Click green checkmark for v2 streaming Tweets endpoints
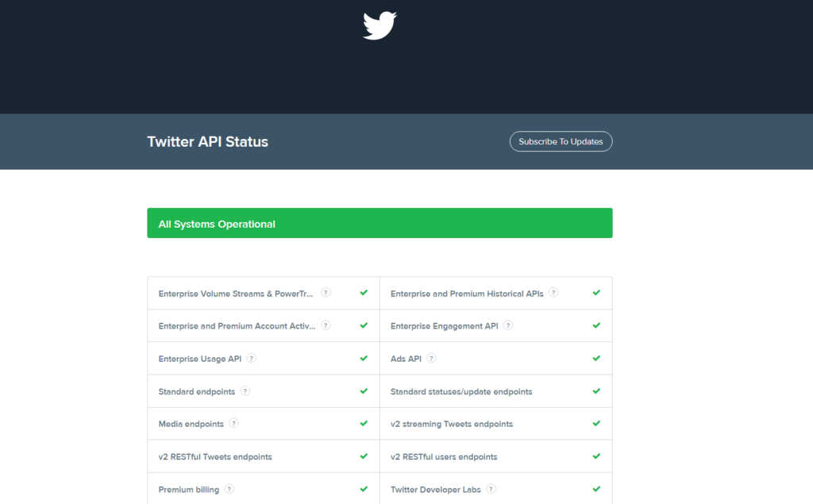The width and height of the screenshot is (813, 504). click(x=596, y=423)
